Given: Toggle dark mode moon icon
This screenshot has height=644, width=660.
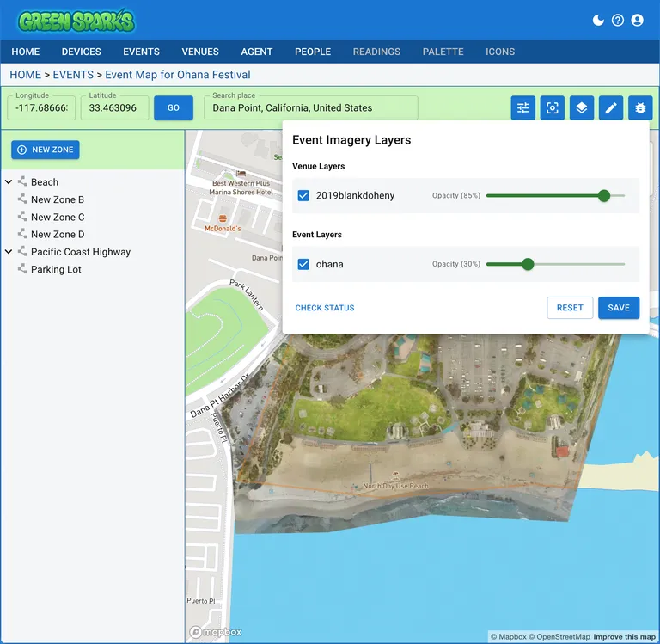Looking at the screenshot, I should pos(599,21).
